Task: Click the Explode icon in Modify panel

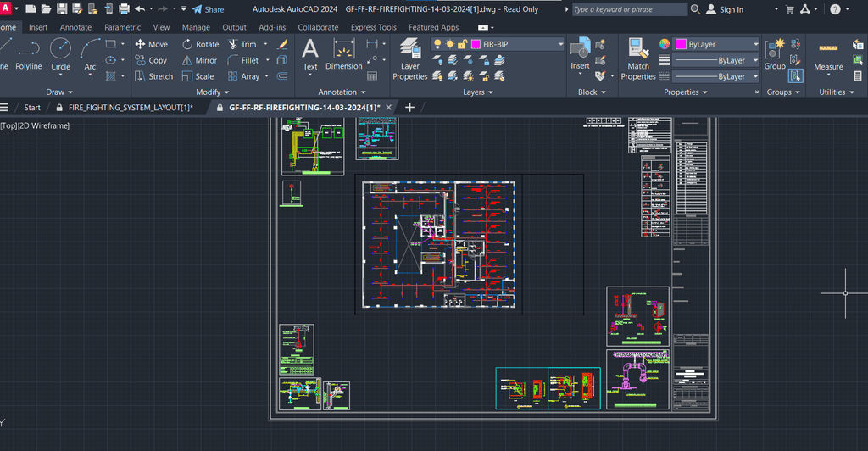Action: (x=282, y=59)
